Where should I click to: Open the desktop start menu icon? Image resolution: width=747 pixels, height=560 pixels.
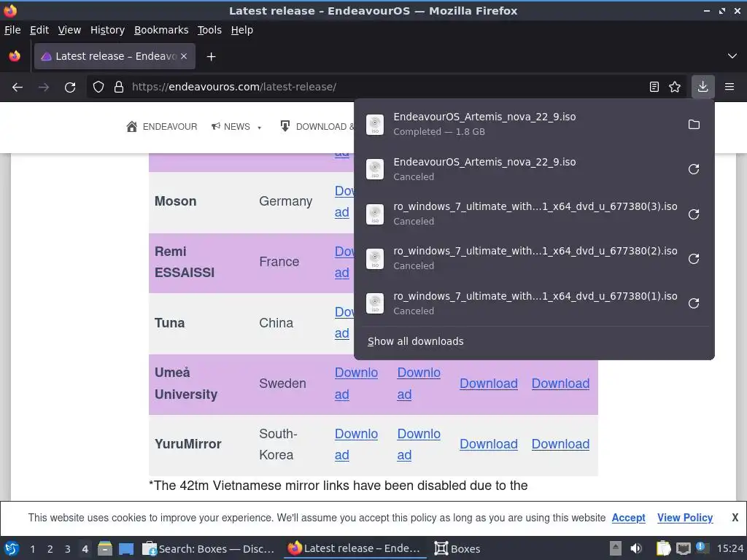pos(12,549)
